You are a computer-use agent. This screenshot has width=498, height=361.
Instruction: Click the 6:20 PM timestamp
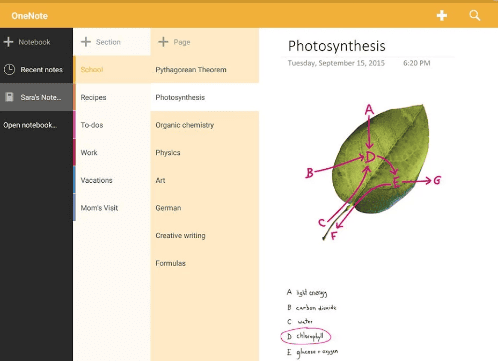pos(417,63)
